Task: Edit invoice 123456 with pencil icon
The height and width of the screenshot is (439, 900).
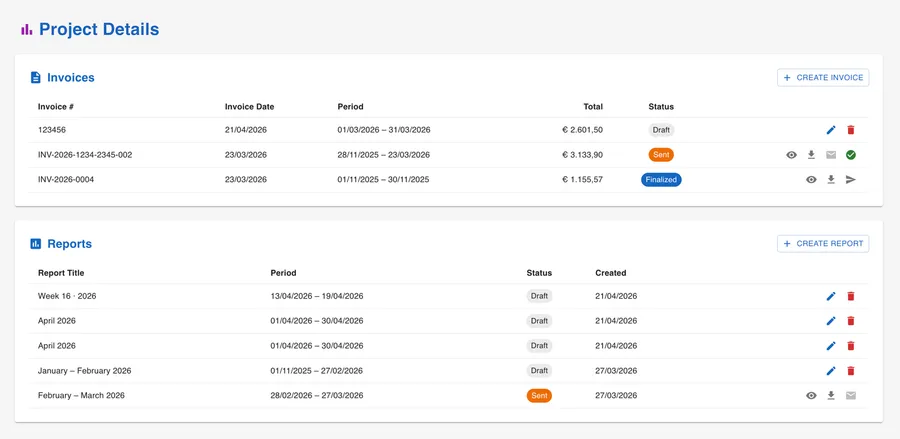Action: tap(831, 130)
